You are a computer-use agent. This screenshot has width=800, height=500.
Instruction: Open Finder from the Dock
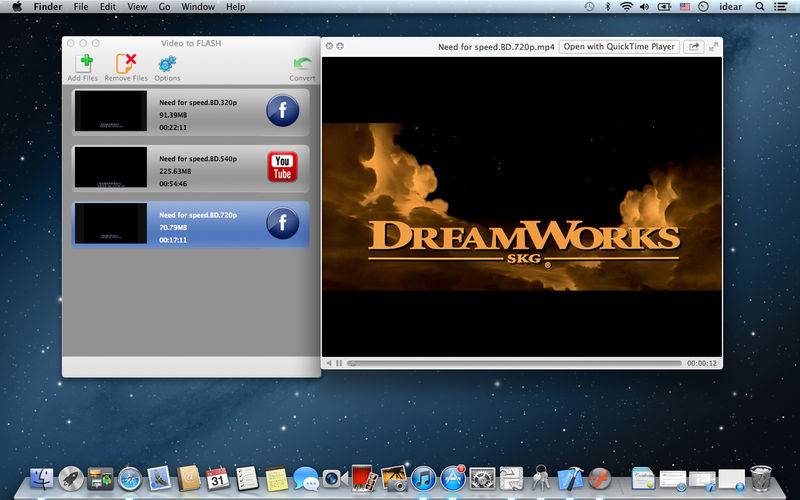[41, 479]
